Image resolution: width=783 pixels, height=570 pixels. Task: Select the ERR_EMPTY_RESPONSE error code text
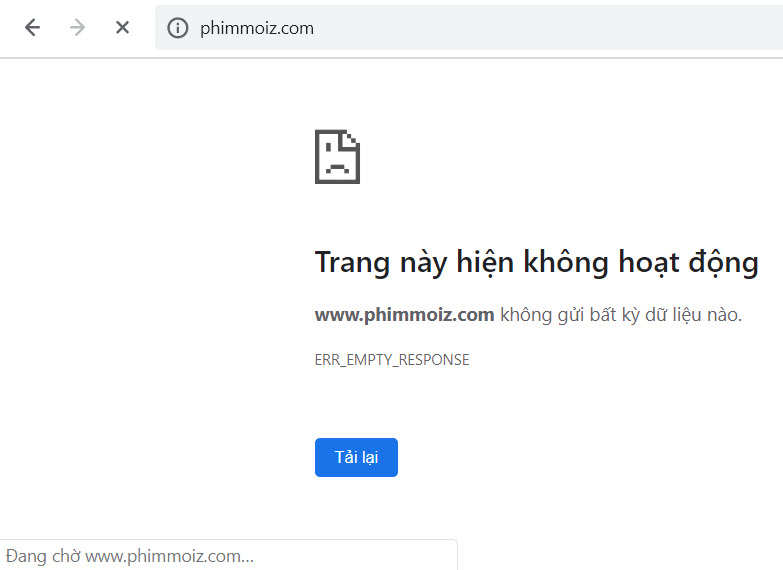(392, 360)
